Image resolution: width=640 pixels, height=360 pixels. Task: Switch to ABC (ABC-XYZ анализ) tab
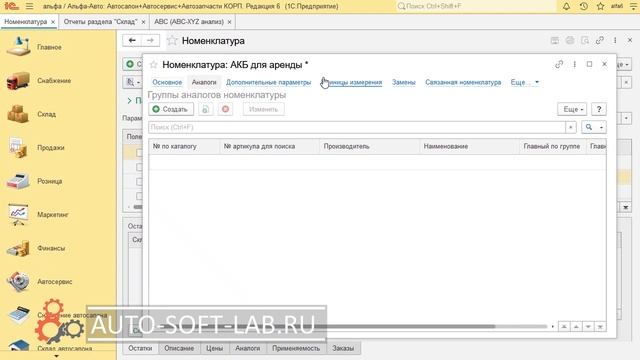(189, 22)
